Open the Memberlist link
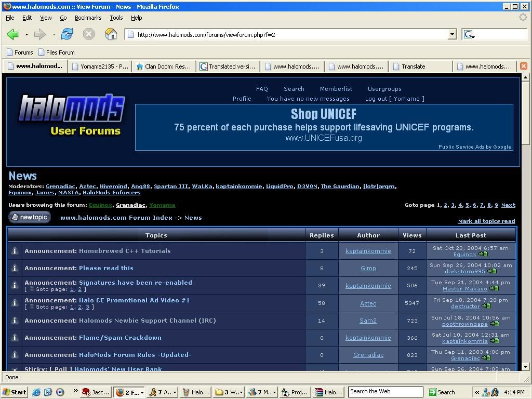The height and width of the screenshot is (399, 532). tap(336, 89)
